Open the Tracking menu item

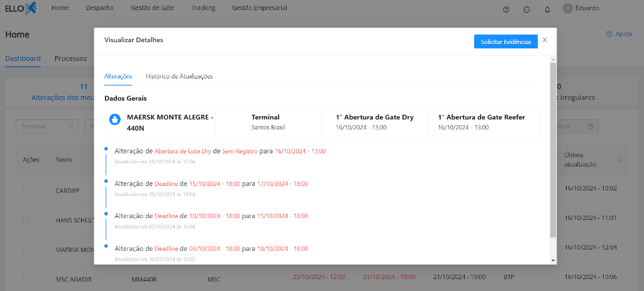(203, 8)
